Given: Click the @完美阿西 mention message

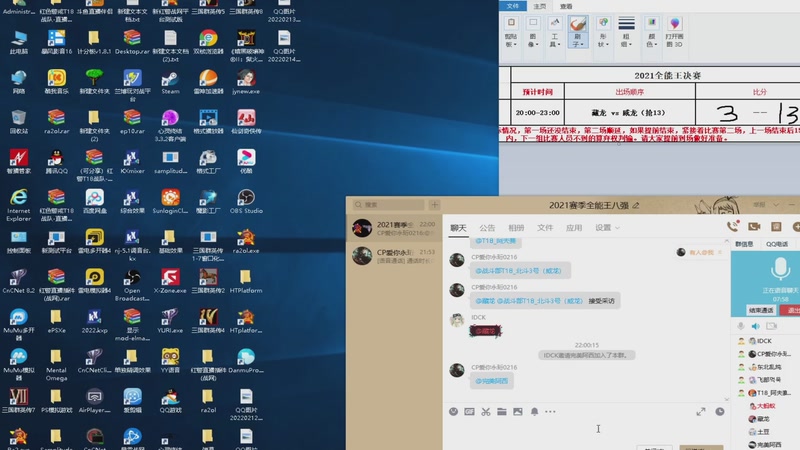Looking at the screenshot, I should click(492, 381).
